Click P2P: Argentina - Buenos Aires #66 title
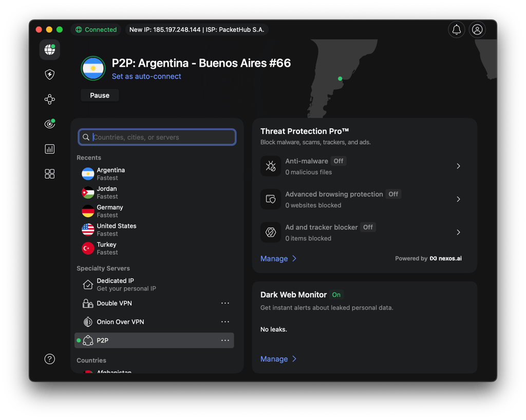 [201, 63]
